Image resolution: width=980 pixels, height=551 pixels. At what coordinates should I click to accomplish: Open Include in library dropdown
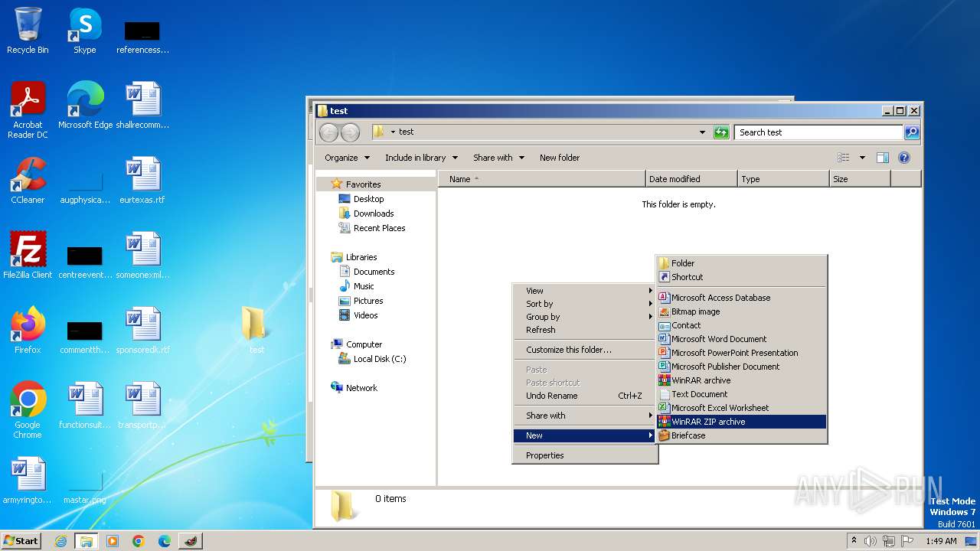click(421, 158)
